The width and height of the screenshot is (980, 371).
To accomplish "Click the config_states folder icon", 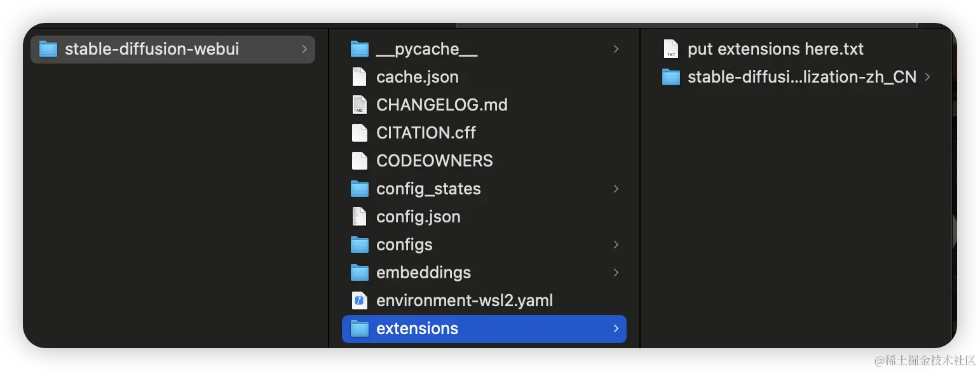I will [x=360, y=189].
